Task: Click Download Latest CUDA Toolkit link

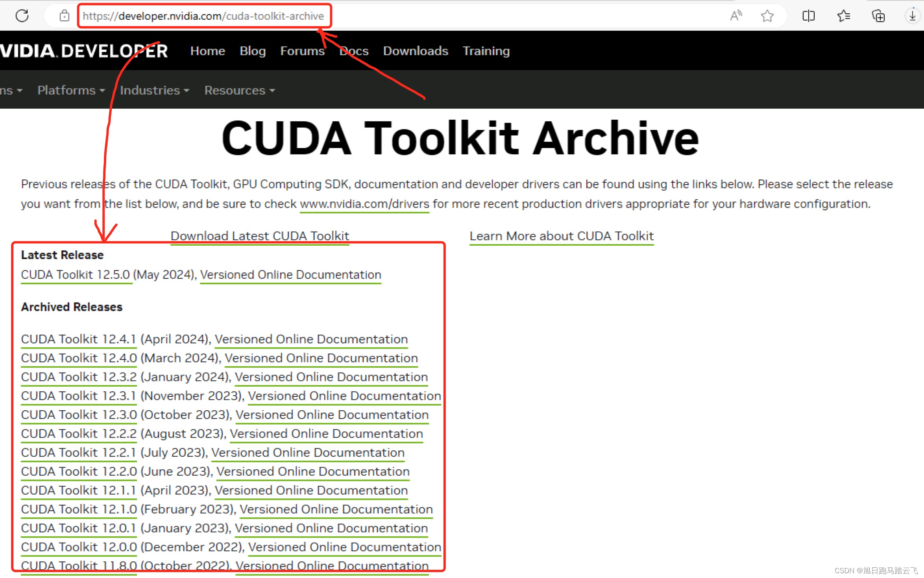Action: pyautogui.click(x=260, y=236)
